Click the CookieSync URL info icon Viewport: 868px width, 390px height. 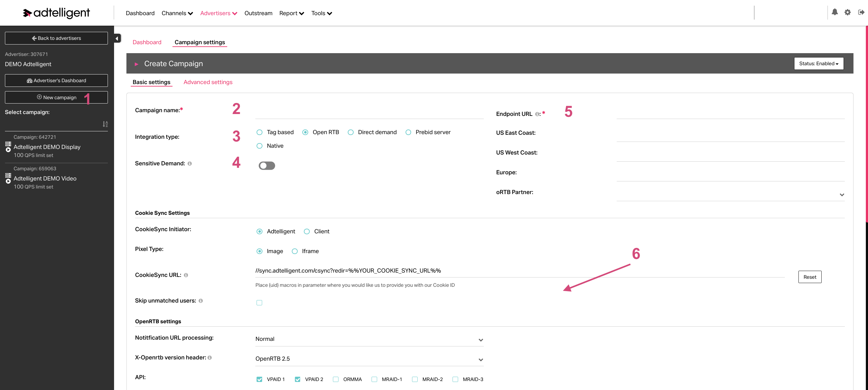point(186,275)
